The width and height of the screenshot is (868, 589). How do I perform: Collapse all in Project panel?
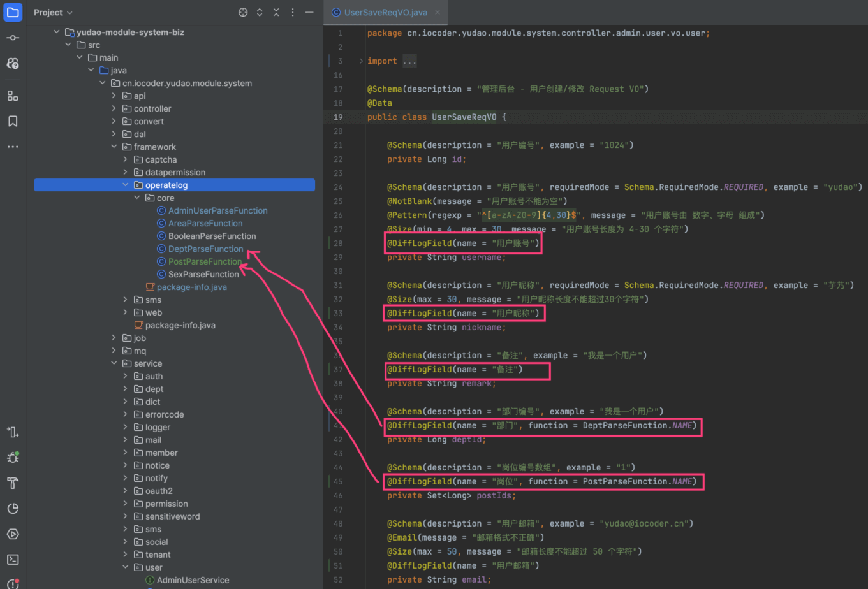(x=276, y=13)
